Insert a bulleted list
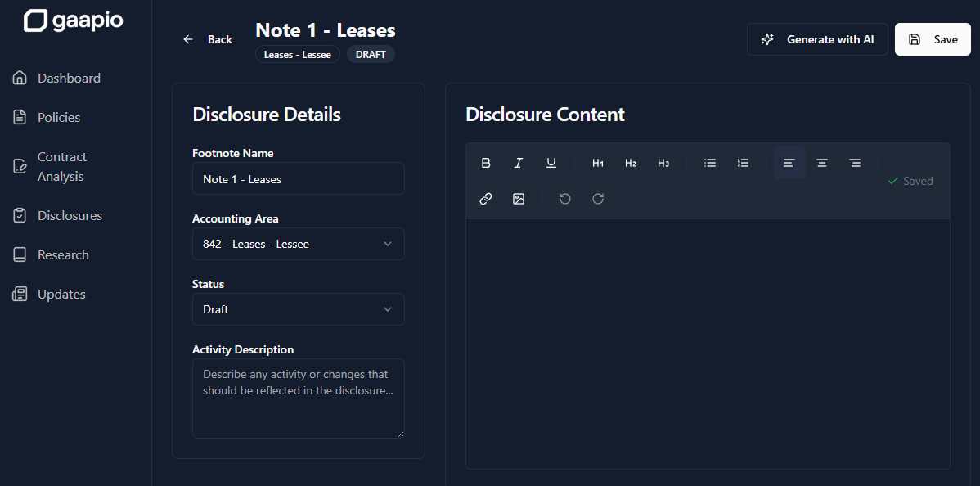Image resolution: width=980 pixels, height=486 pixels. tap(710, 163)
